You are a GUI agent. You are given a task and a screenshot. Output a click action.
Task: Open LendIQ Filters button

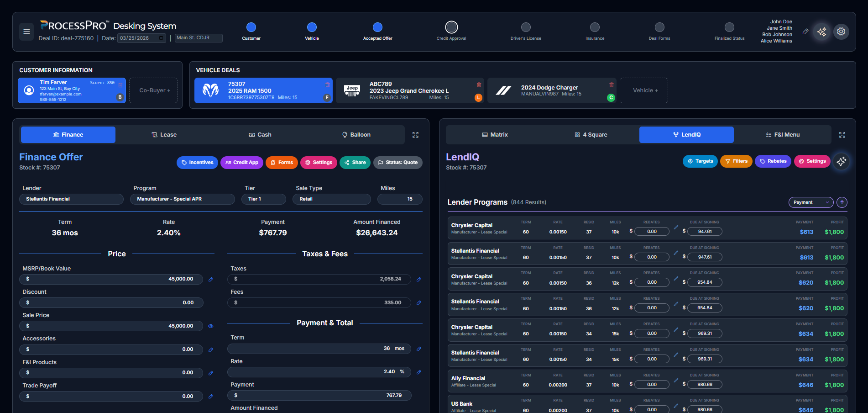(736, 161)
